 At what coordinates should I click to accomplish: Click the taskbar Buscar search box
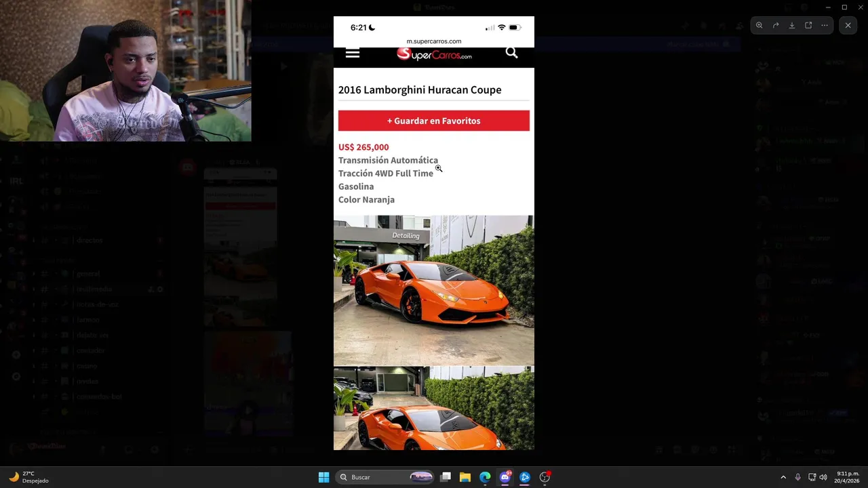pos(385,477)
